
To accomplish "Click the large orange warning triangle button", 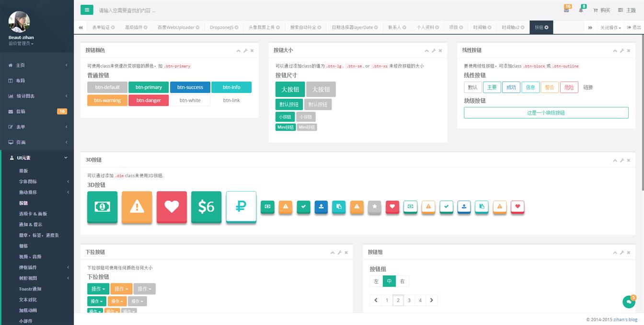I will pyautogui.click(x=137, y=207).
